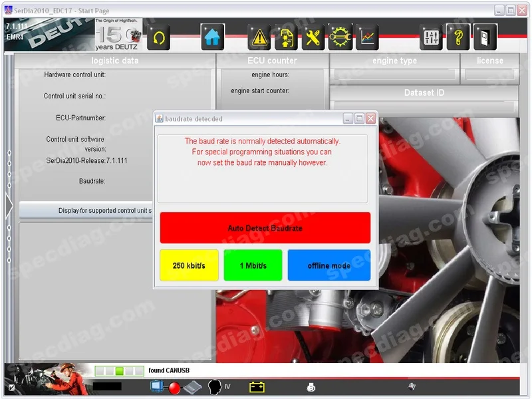
Task: Select the blue offline mode button
Action: click(x=329, y=265)
